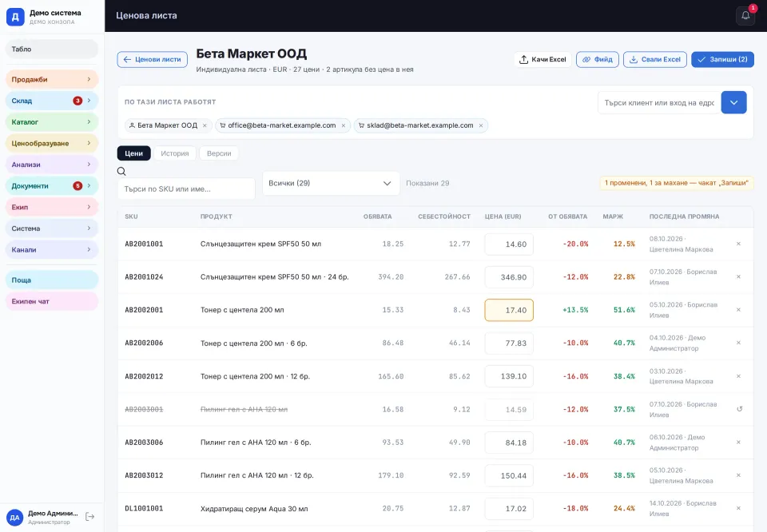The height and width of the screenshot is (532, 767).
Task: Expand the Система menu
Action: click(x=52, y=228)
